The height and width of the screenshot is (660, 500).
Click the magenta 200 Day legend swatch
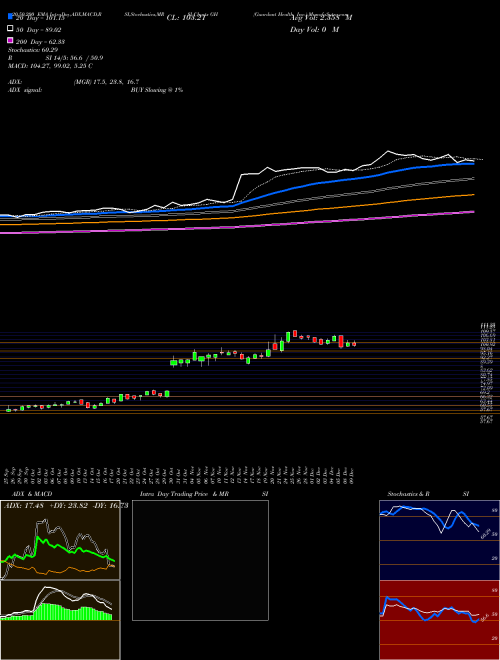tap(11, 40)
